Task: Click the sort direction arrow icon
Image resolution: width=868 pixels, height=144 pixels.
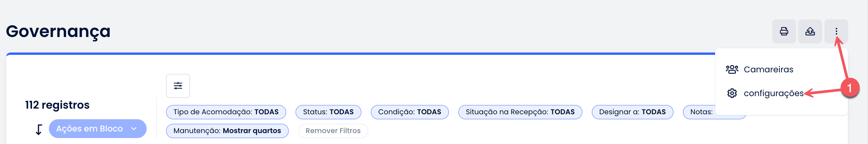Action: pos(39,129)
